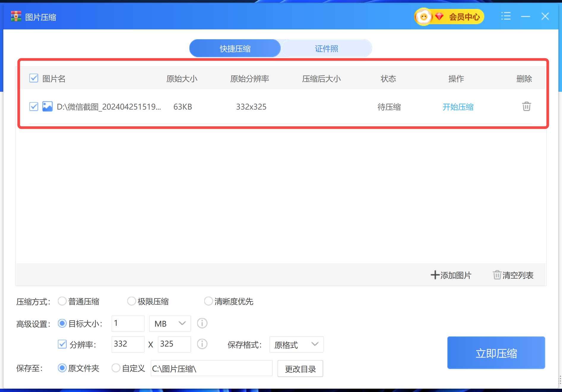
Task: Click the height field showing 325
Action: pyautogui.click(x=174, y=344)
